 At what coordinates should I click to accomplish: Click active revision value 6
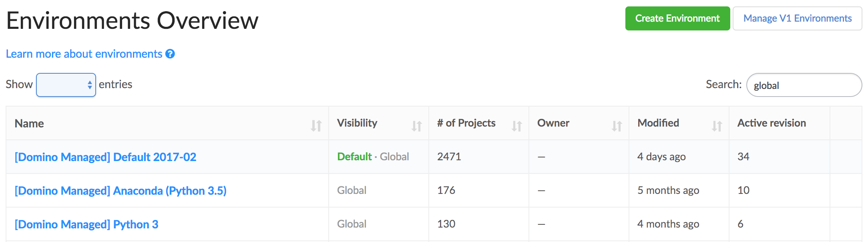point(741,224)
